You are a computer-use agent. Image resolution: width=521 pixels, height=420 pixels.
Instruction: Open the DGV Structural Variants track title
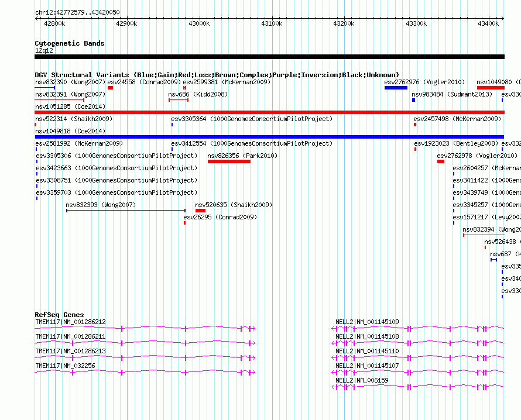[x=217, y=75]
